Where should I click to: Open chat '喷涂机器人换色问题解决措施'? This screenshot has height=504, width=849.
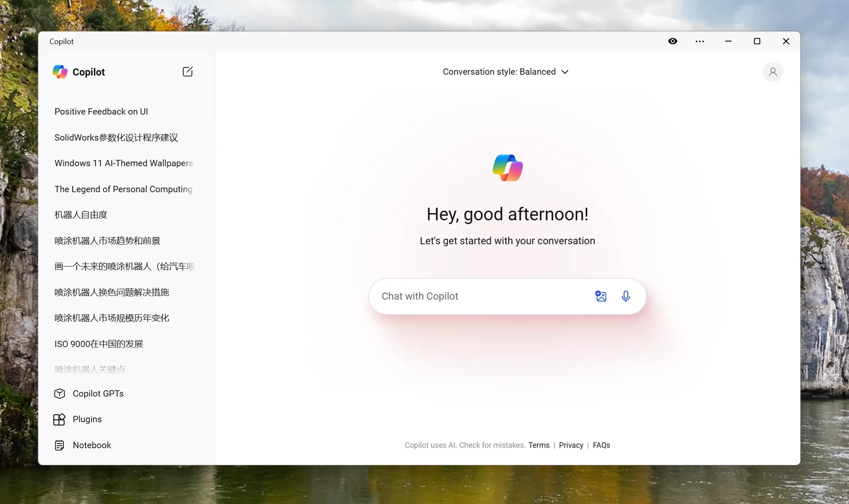point(112,292)
